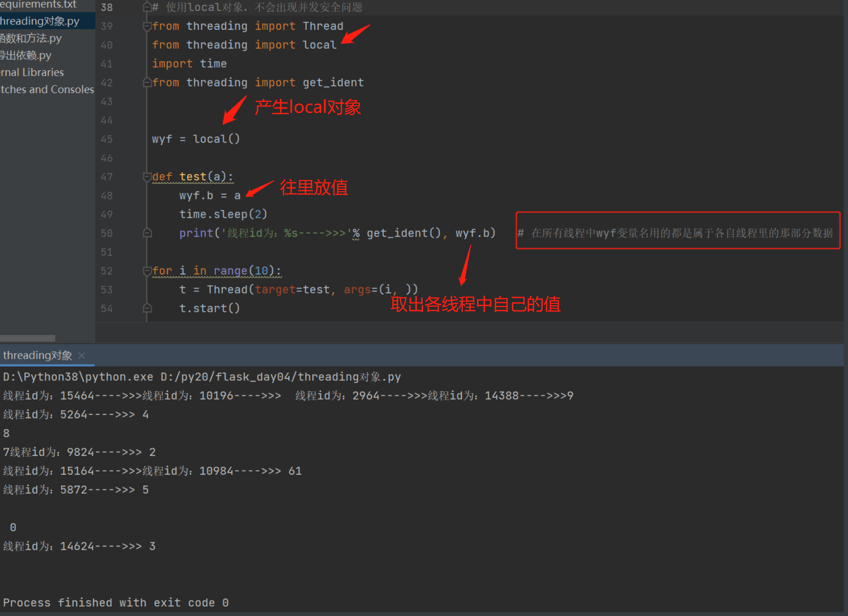The width and height of the screenshot is (848, 616).
Task: Toggle the import fold end marker at line 42
Action: pos(147,82)
